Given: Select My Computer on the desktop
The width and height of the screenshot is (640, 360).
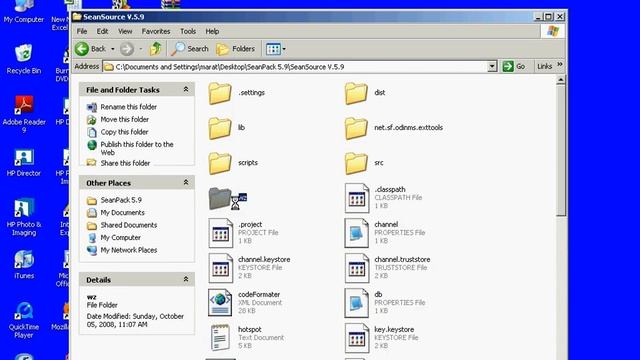Looking at the screenshot, I should point(24,11).
